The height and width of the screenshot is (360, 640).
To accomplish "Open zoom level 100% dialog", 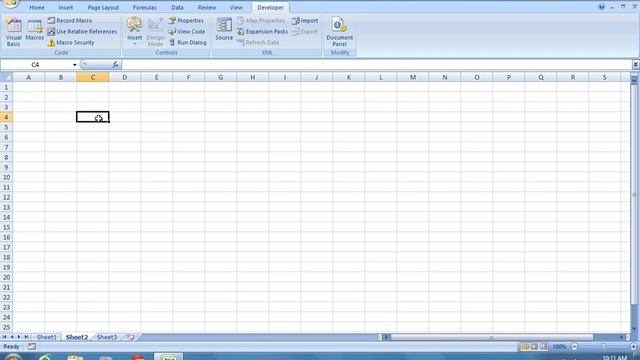I will 559,347.
